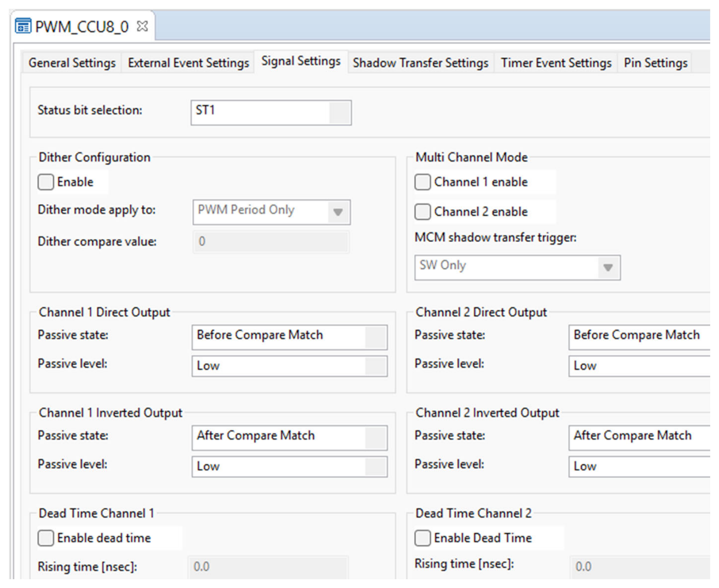Check Enable Dead Time for Channel 2
The width and height of the screenshot is (719, 588).
[423, 538]
